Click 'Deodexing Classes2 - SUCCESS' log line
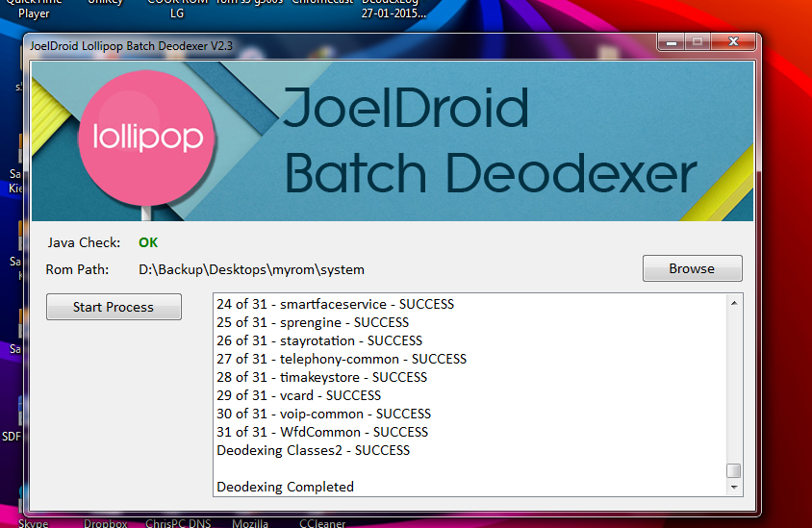Screen dimensions: 812x528 (x=314, y=450)
